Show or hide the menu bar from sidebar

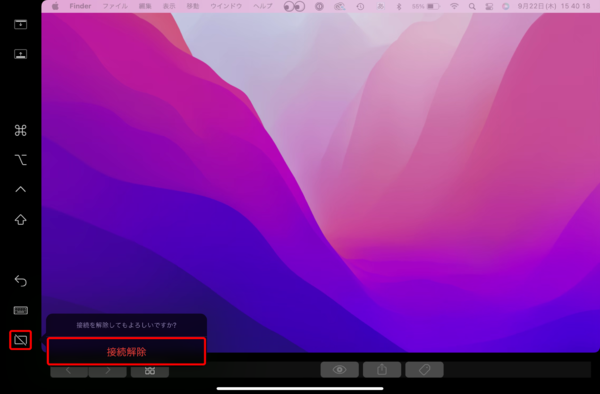pos(20,24)
